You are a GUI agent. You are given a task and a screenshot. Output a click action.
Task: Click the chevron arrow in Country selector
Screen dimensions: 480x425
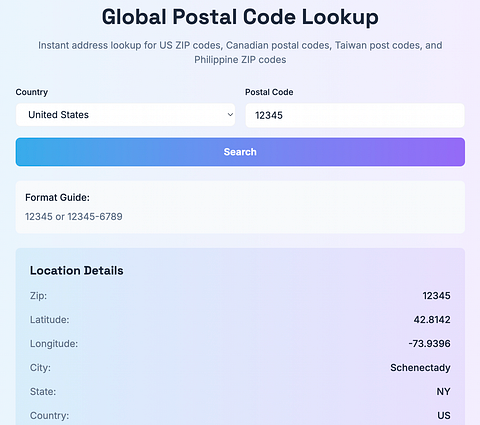pyautogui.click(x=230, y=115)
